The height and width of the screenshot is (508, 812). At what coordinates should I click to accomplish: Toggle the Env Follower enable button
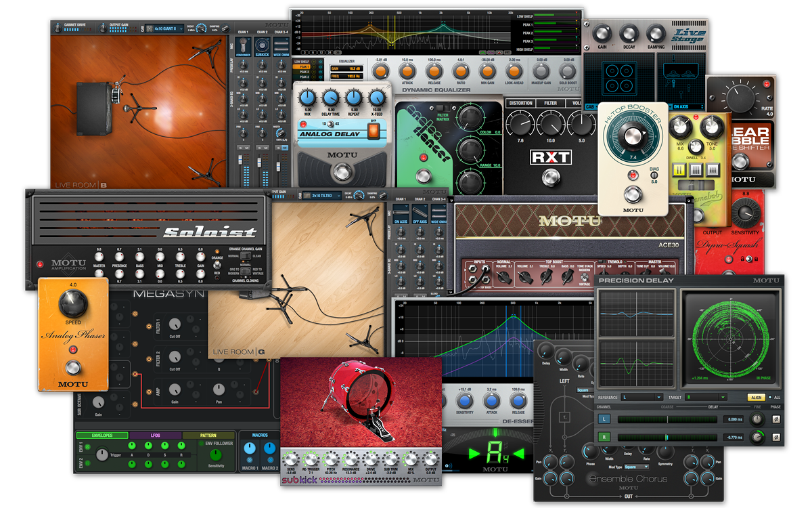click(200, 444)
